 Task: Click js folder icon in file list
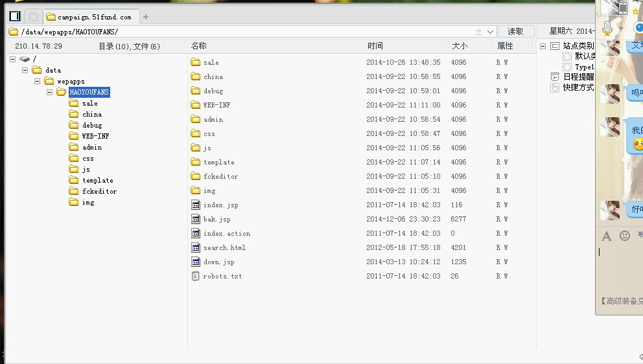[x=196, y=148]
